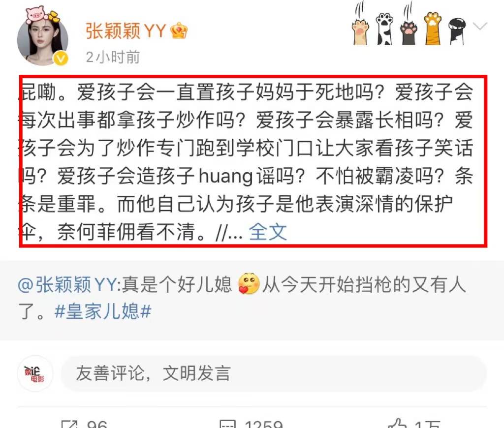Expand full post via 全文 link

(x=268, y=232)
